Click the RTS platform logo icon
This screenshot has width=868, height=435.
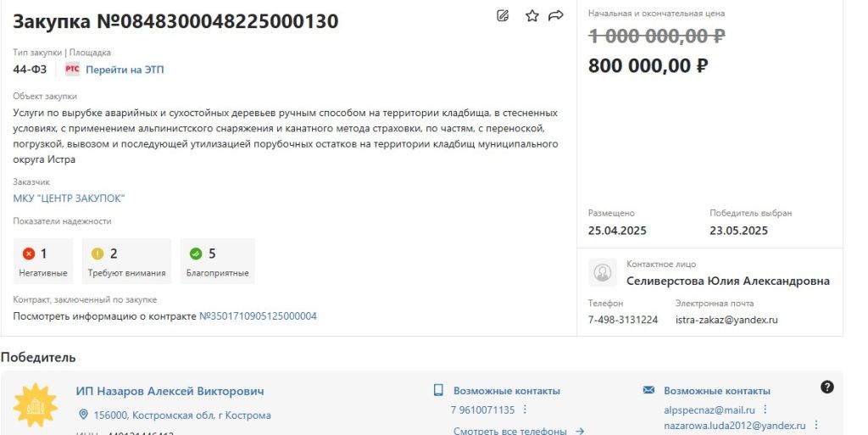tap(73, 70)
